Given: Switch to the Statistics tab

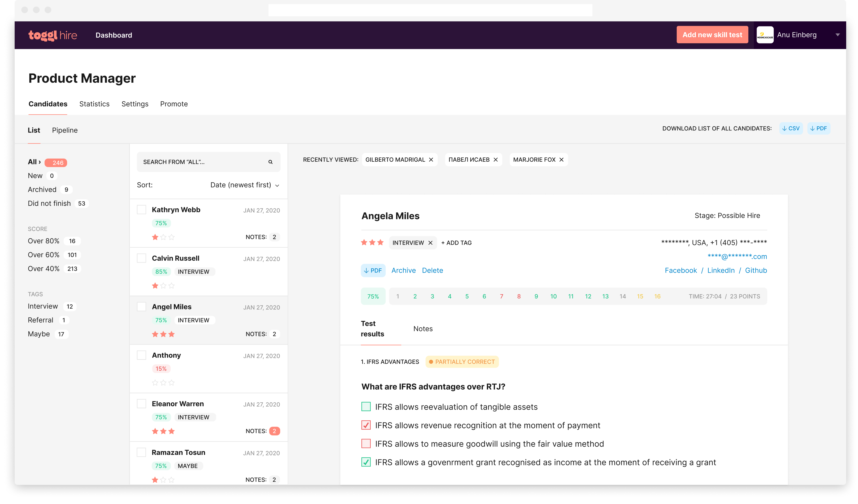Looking at the screenshot, I should (94, 104).
